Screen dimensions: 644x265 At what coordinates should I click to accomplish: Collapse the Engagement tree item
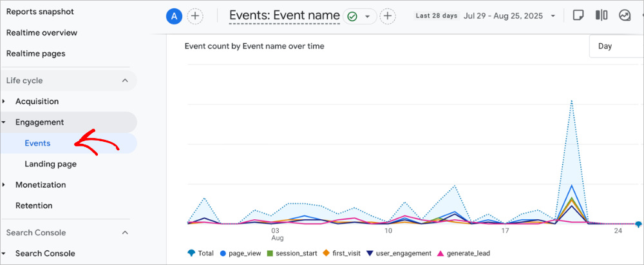pos(4,123)
